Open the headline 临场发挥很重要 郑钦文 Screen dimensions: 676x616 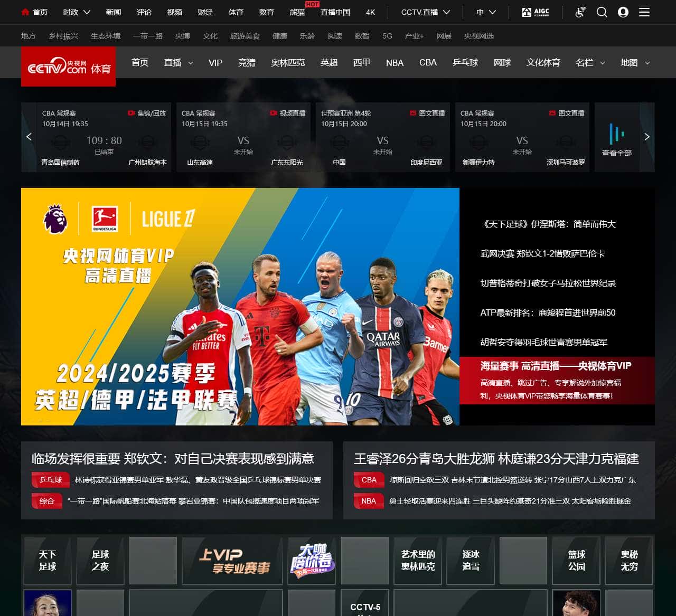[173, 459]
